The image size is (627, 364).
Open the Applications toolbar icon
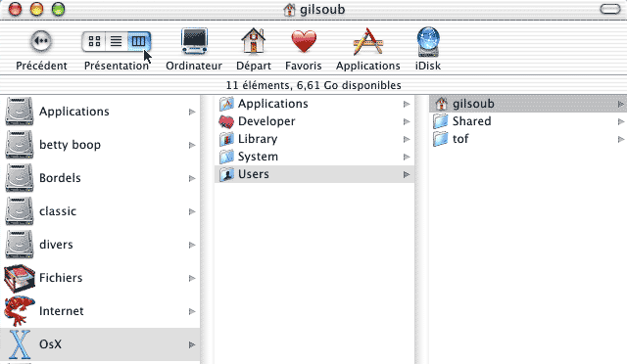368,41
